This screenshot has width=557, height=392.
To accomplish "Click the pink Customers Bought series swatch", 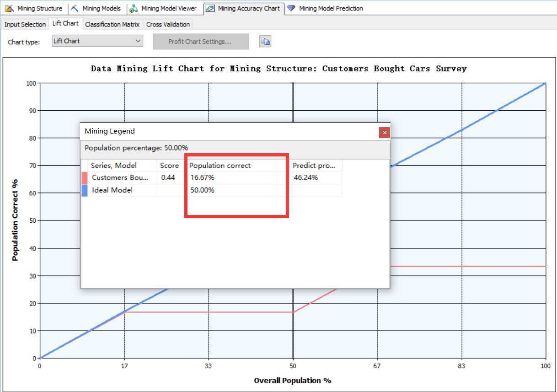I will click(x=85, y=178).
